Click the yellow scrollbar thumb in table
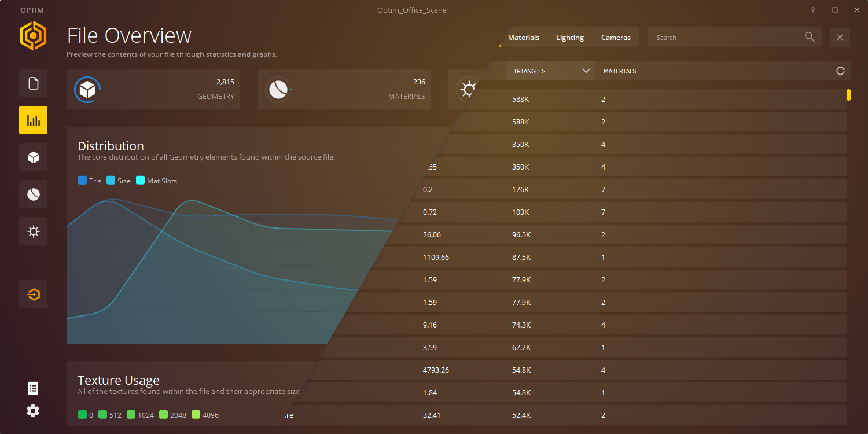This screenshot has height=434, width=868. coord(848,95)
